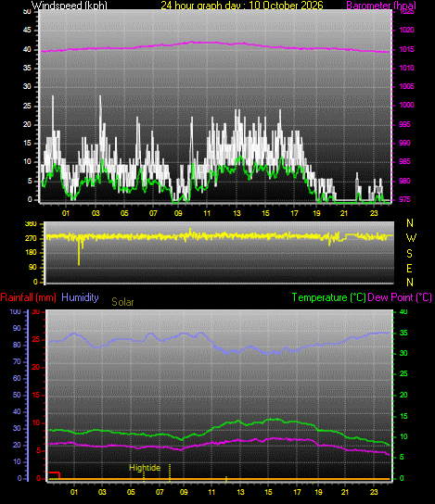Click the "Barometer (hpa)" axis title
435x504 pixels.
(x=381, y=6)
